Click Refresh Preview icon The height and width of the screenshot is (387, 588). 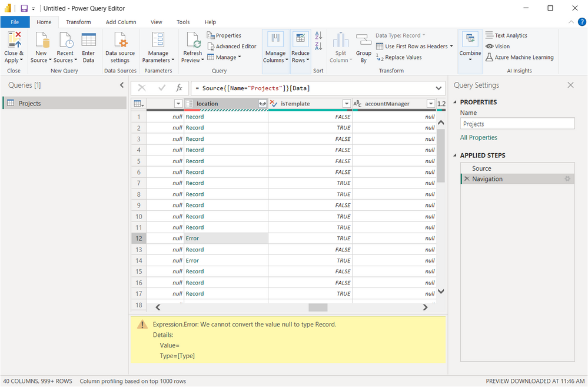pyautogui.click(x=192, y=40)
